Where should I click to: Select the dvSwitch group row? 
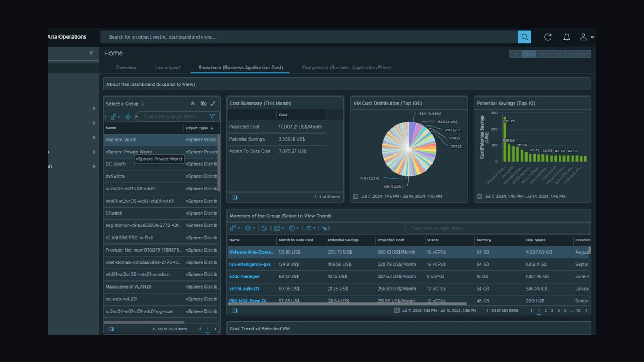coord(161,176)
